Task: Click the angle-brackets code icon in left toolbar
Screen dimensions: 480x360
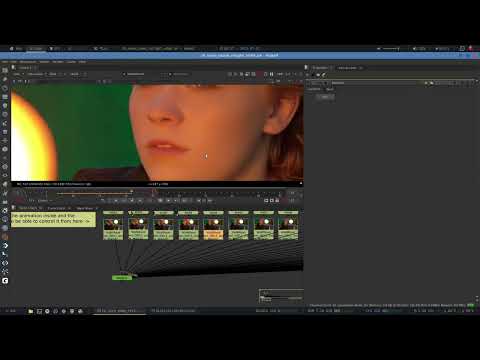Action: (x=5, y=263)
